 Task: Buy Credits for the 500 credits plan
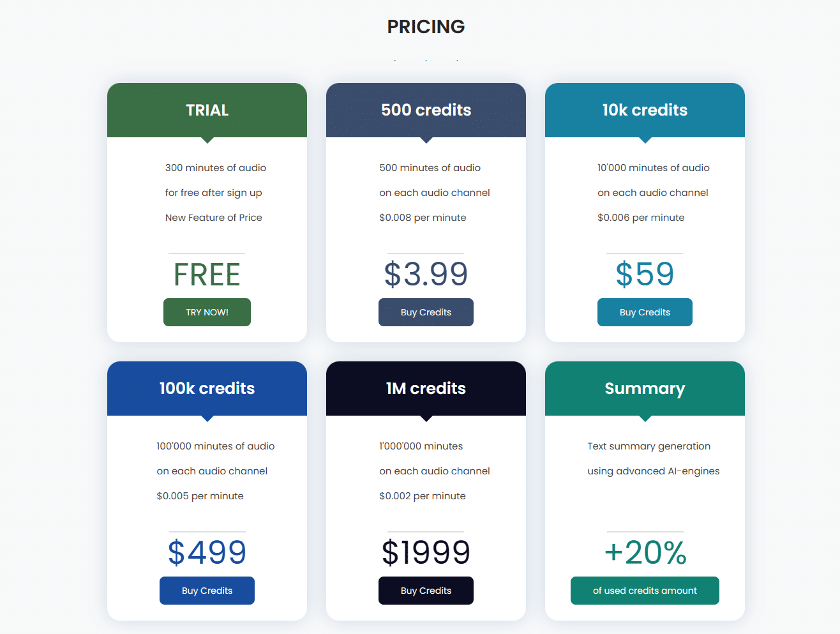(426, 312)
